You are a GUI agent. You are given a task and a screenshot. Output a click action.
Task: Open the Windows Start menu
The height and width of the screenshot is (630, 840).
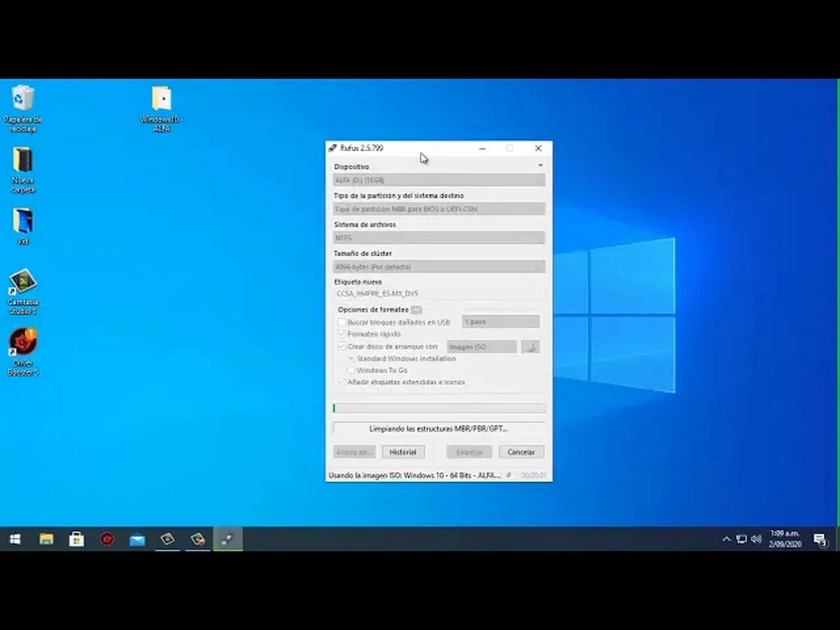[x=14, y=539]
